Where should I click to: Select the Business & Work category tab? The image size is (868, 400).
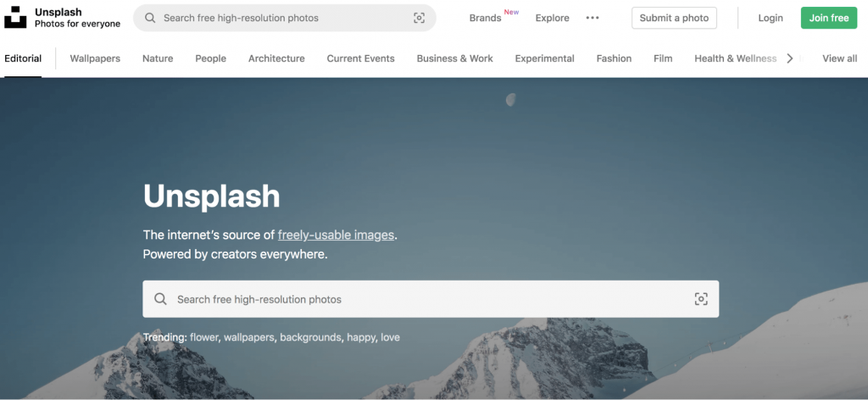454,58
